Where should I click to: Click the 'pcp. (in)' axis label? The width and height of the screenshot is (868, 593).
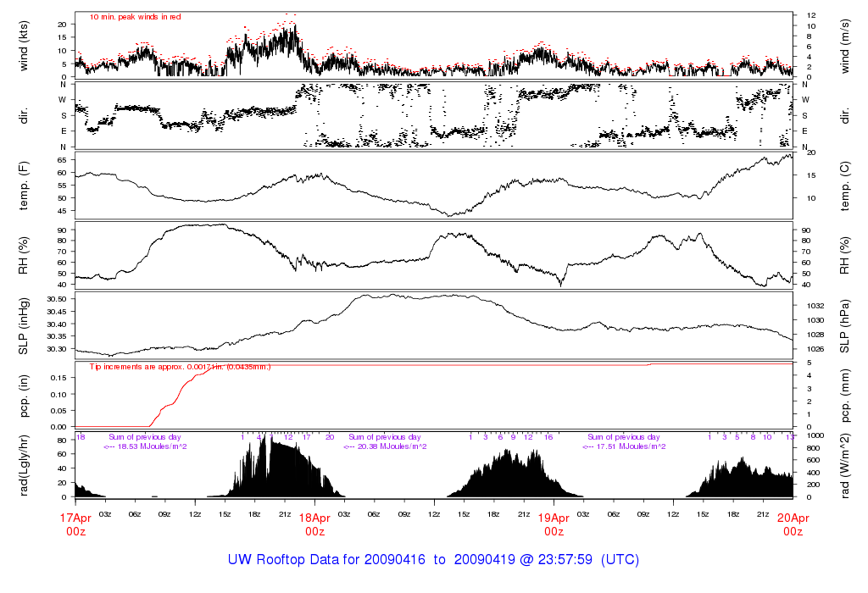coord(23,396)
